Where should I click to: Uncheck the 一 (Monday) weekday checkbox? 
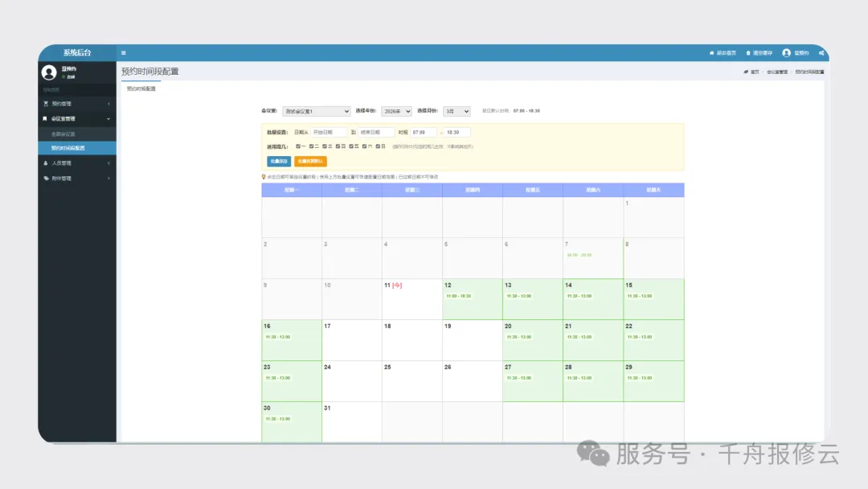click(x=298, y=146)
